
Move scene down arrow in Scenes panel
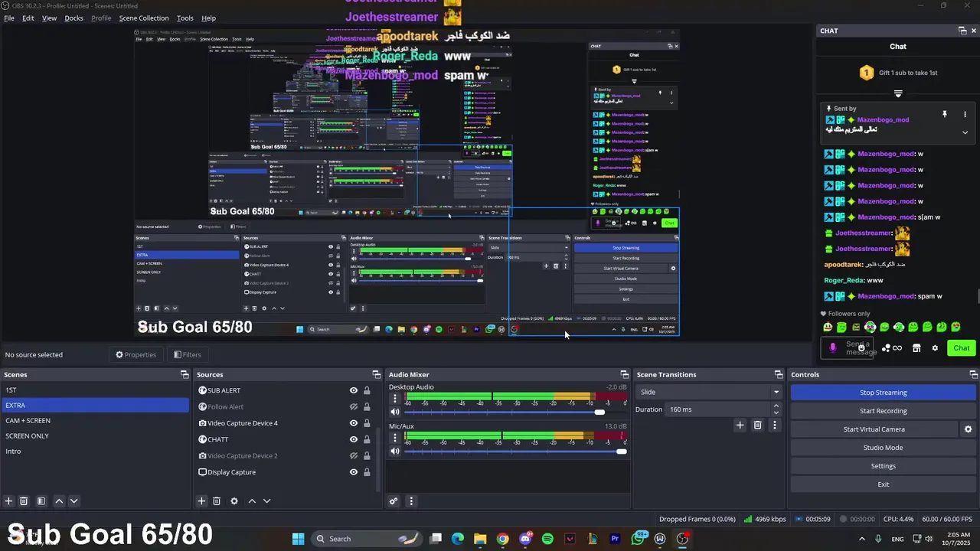click(73, 501)
